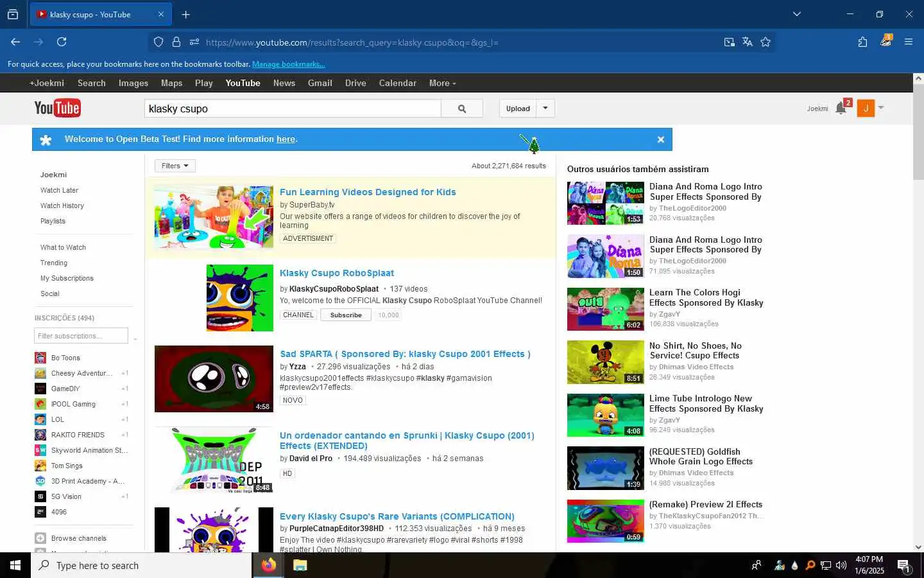924x578 pixels.
Task: Open Trending in sidebar
Action: click(54, 263)
